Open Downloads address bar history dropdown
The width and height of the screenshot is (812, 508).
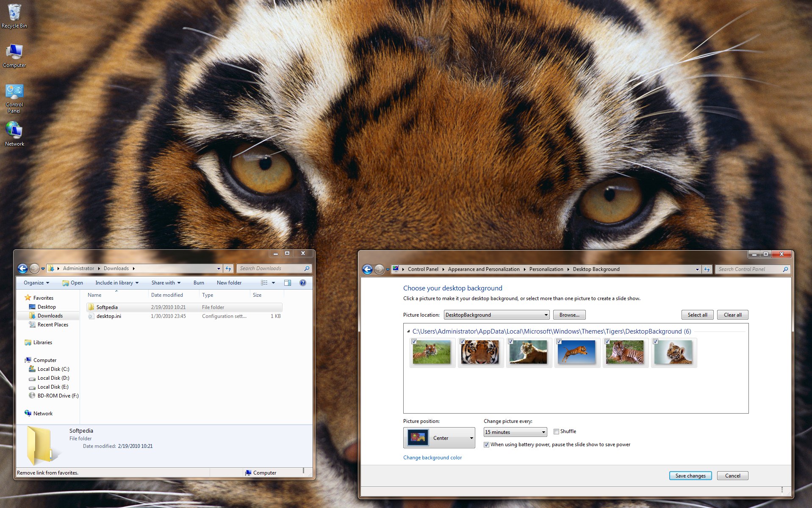(x=219, y=268)
